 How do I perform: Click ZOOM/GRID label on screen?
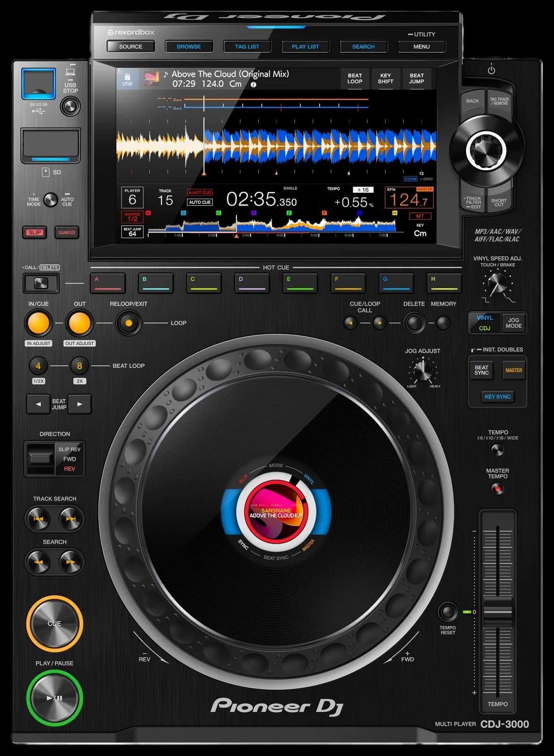(418, 179)
